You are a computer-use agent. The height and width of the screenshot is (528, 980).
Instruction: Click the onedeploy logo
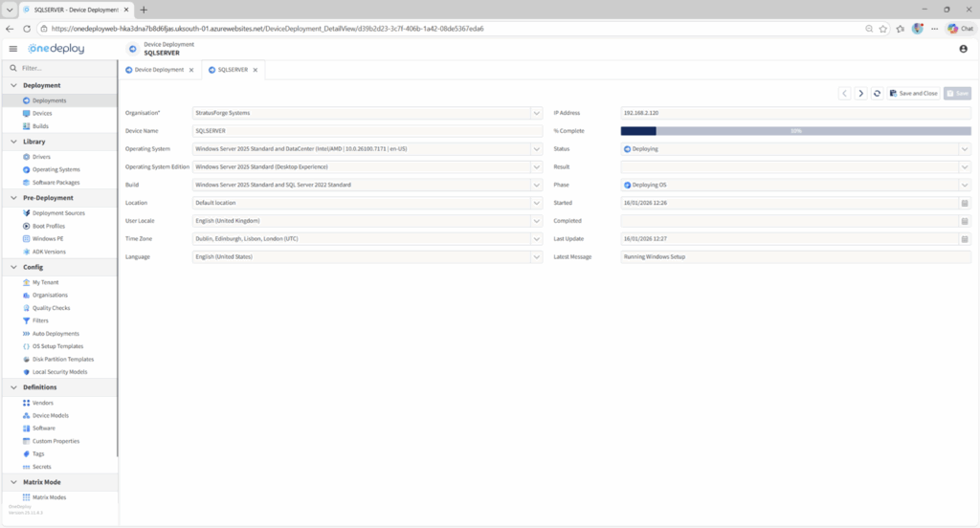(56, 49)
